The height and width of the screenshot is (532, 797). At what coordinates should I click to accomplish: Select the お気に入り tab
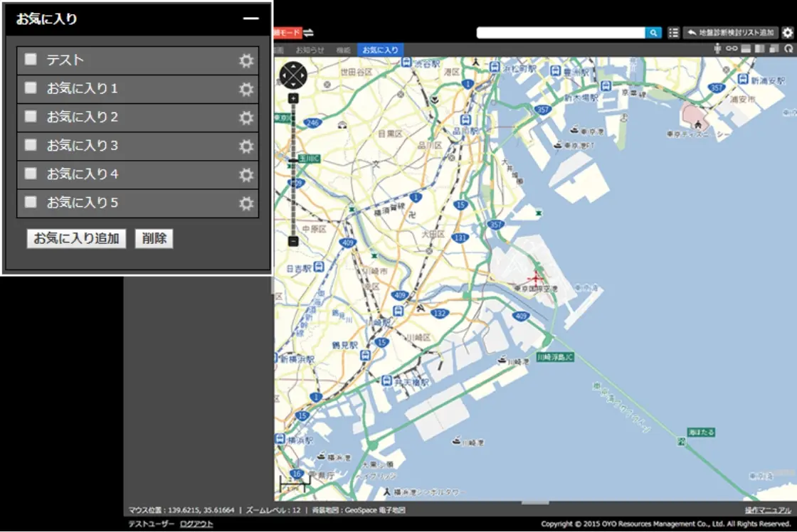[x=380, y=50]
